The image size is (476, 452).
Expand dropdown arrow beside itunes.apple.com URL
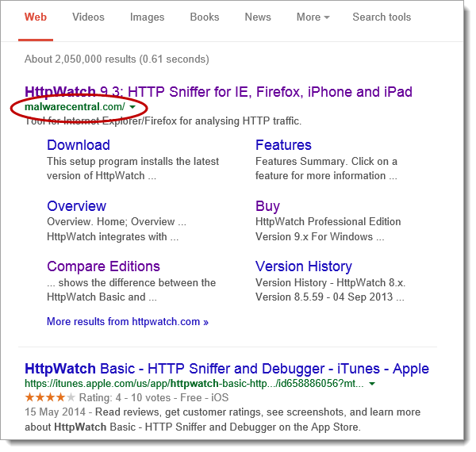click(x=372, y=384)
